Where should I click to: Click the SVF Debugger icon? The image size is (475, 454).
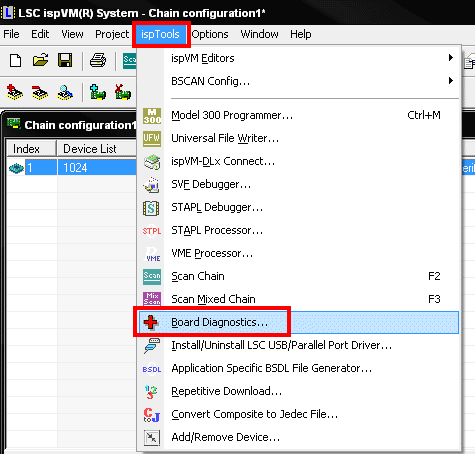pos(152,185)
